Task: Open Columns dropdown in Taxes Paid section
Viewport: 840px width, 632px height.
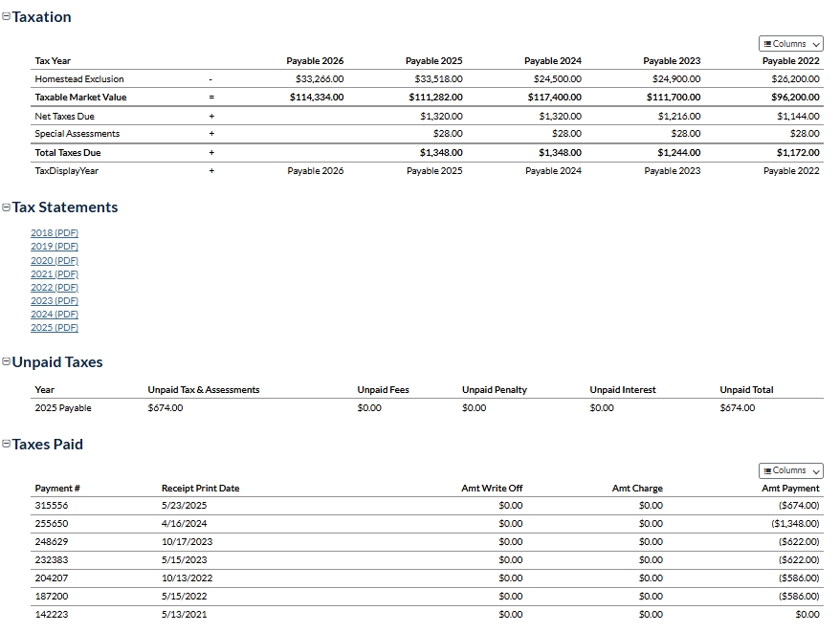Action: pos(790,470)
